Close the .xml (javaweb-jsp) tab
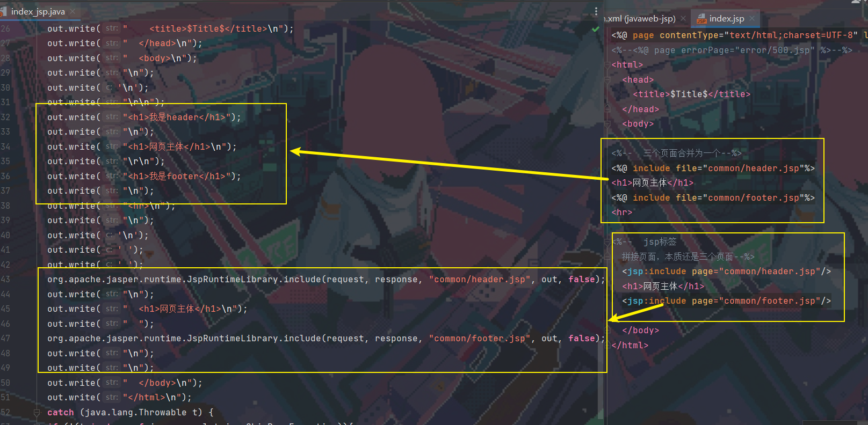 (x=683, y=18)
